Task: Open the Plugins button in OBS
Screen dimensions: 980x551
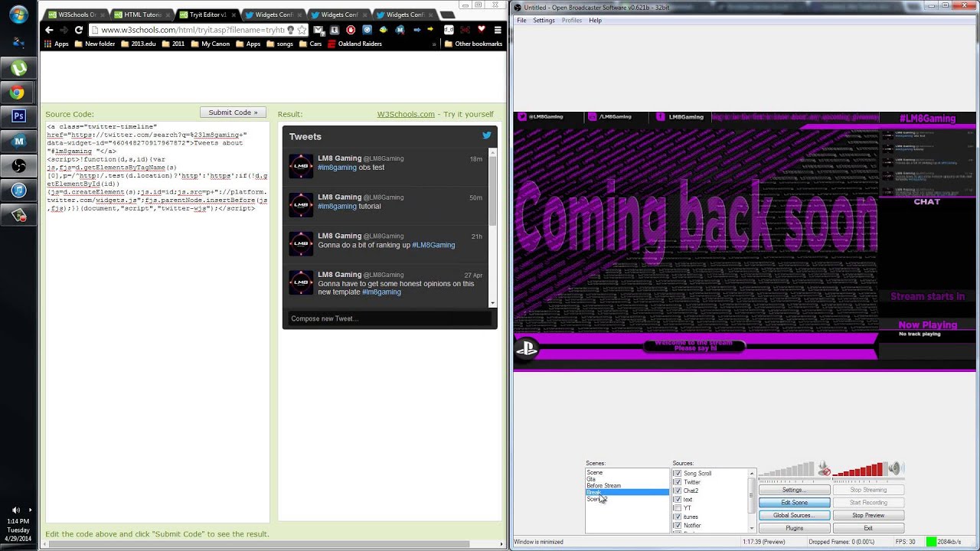Action: (x=794, y=528)
